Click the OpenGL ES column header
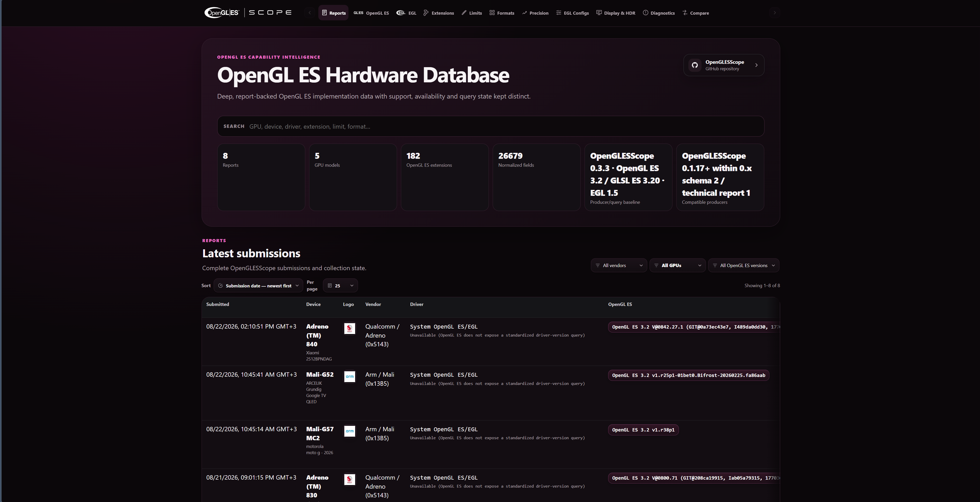 point(620,304)
